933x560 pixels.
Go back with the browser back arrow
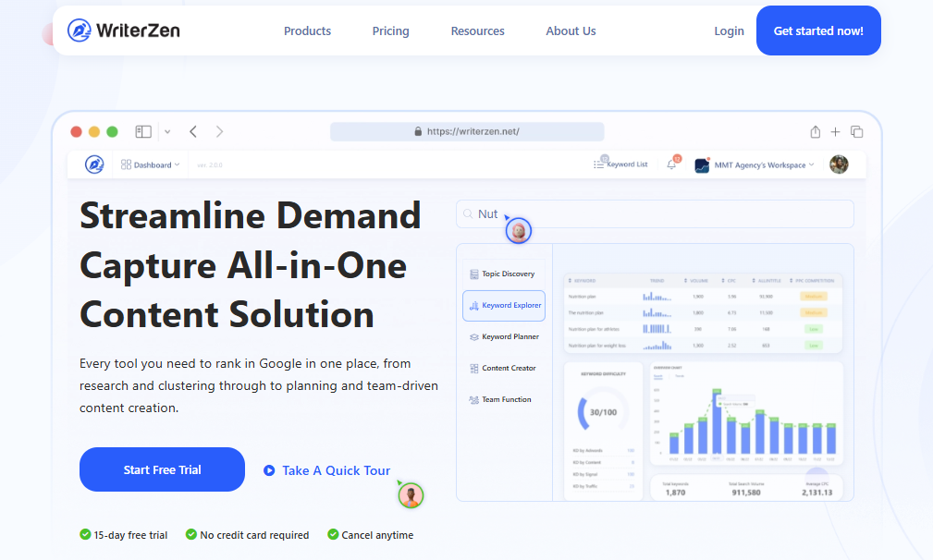pos(192,131)
